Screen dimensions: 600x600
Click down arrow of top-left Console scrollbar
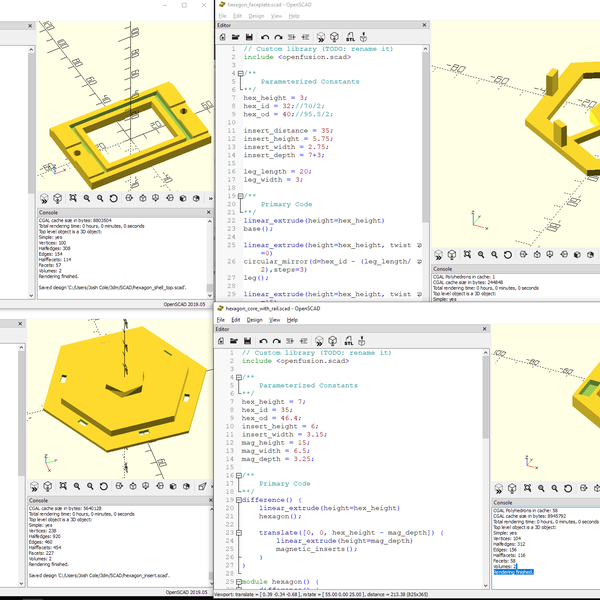[210, 295]
